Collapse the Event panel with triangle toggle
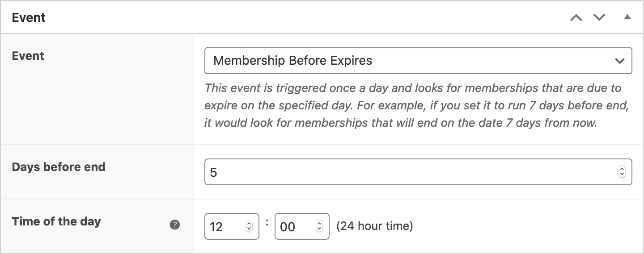This screenshot has width=644, height=254. [627, 17]
